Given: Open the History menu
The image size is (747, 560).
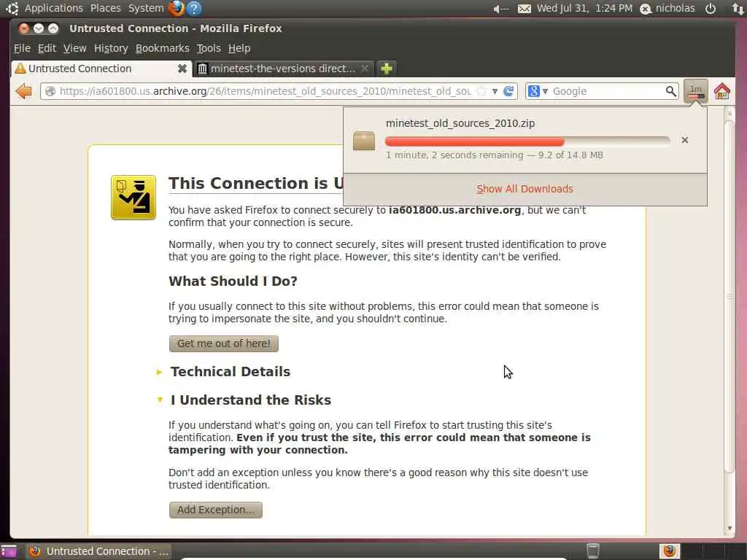Looking at the screenshot, I should click(111, 48).
